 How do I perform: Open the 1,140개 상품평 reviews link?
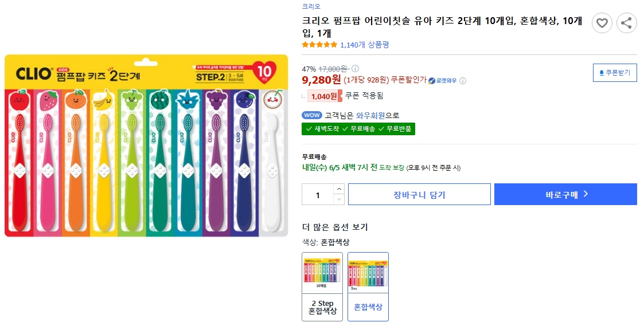[x=364, y=45]
